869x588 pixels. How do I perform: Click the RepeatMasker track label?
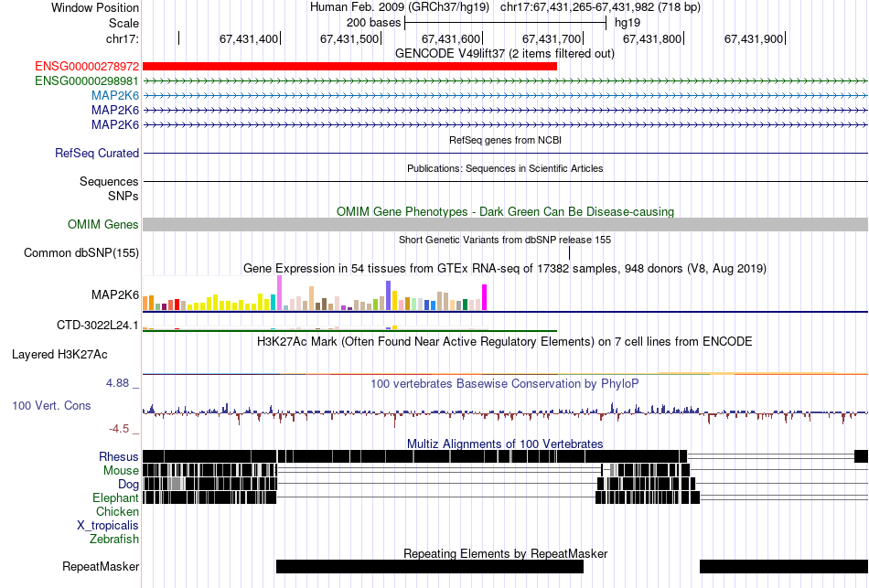(101, 566)
